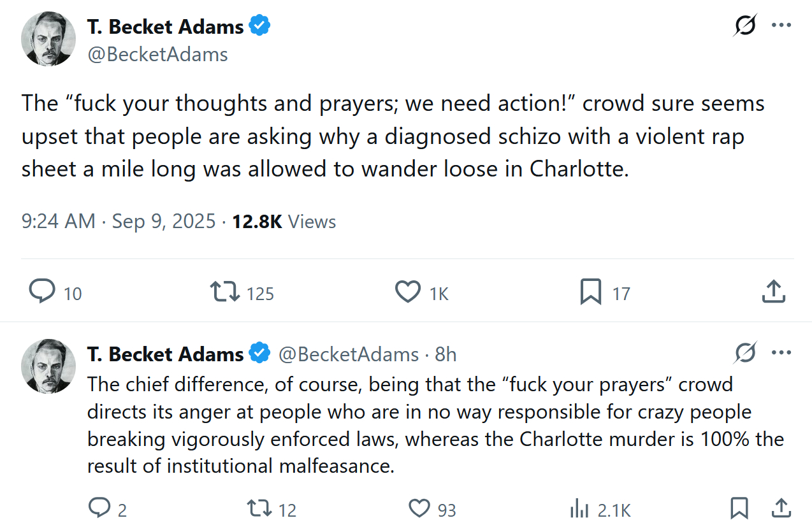The width and height of the screenshot is (812, 532).
Task: Share the main tweet
Action: pos(773,292)
